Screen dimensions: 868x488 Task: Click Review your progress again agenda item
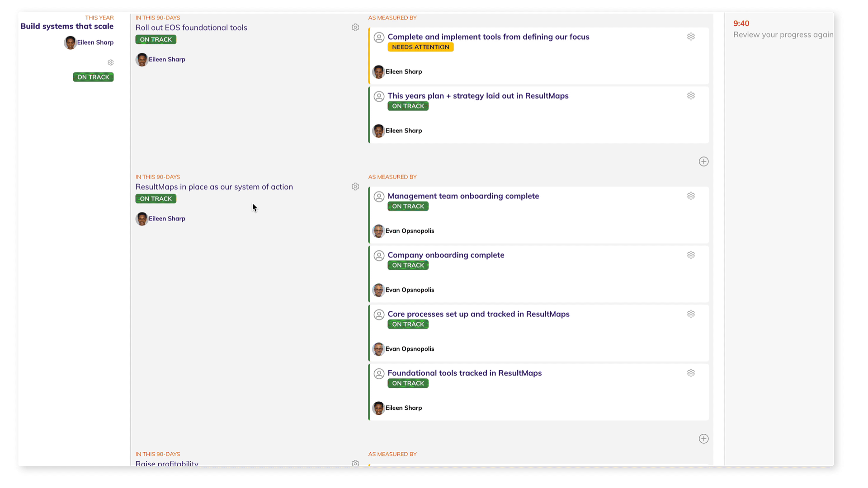coord(783,35)
